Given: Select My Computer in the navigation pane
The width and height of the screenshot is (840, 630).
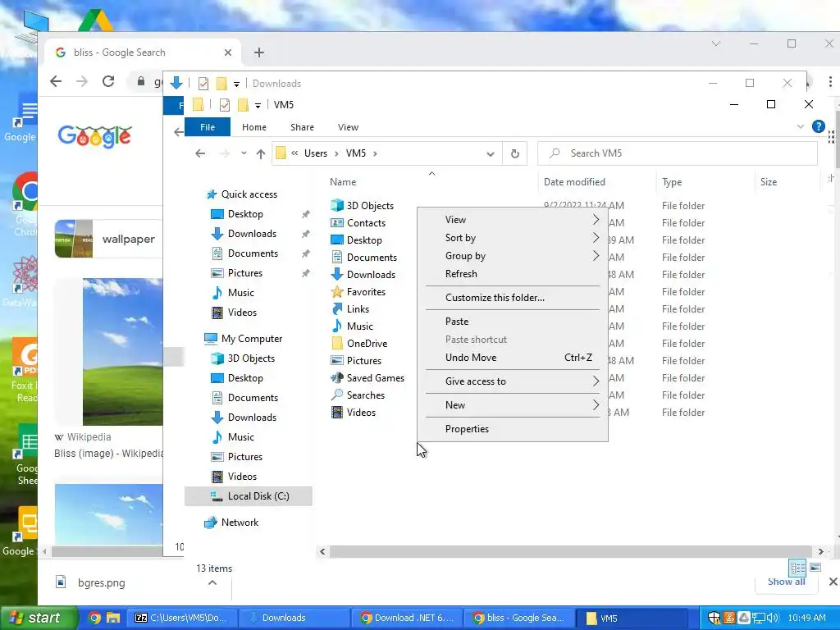Looking at the screenshot, I should click(251, 339).
